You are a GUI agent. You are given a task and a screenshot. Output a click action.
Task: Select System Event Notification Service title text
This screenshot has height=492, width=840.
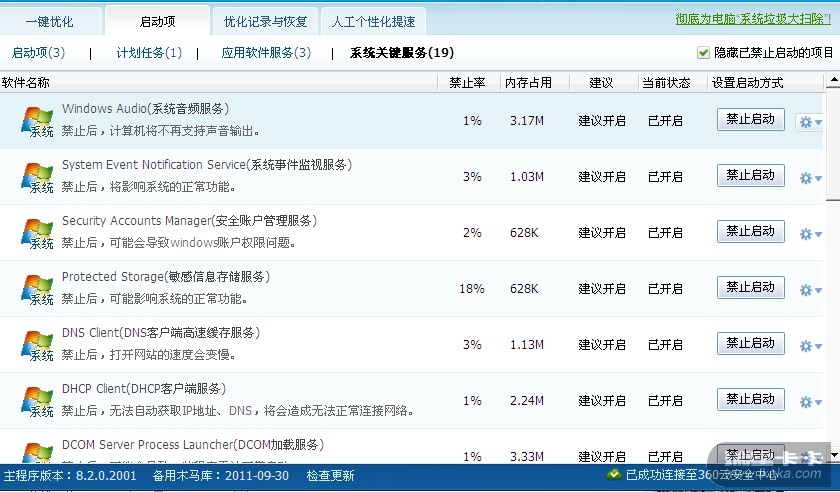(x=207, y=165)
